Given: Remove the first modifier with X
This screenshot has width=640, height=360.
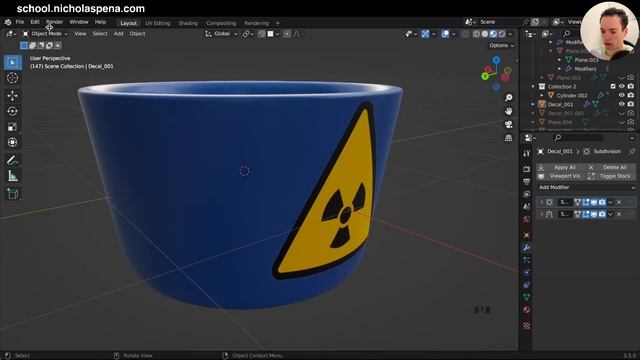Looking at the screenshot, I should coord(619,202).
